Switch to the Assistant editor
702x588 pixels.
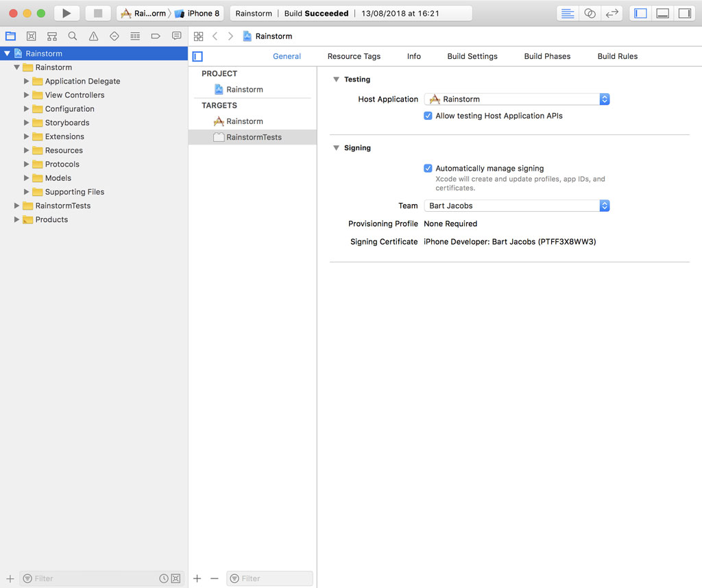coord(590,13)
